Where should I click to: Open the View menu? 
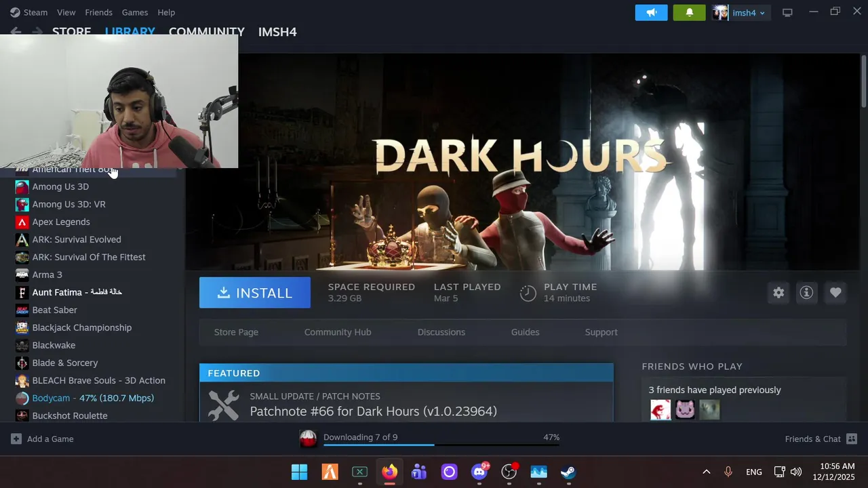[x=66, y=12]
